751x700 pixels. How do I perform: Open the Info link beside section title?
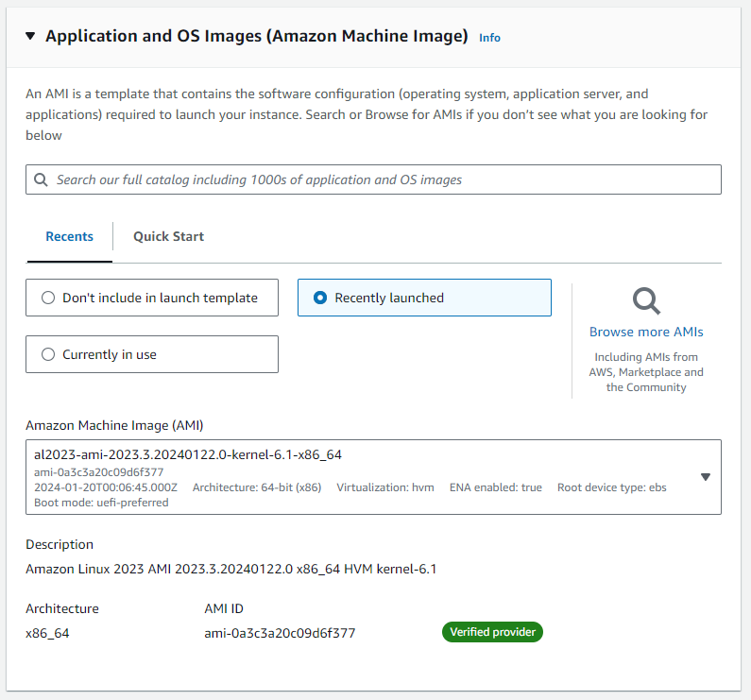click(x=489, y=38)
